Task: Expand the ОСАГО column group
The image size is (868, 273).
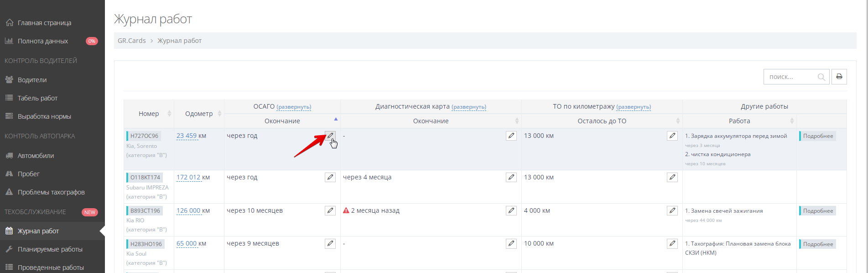Action: pyautogui.click(x=293, y=107)
